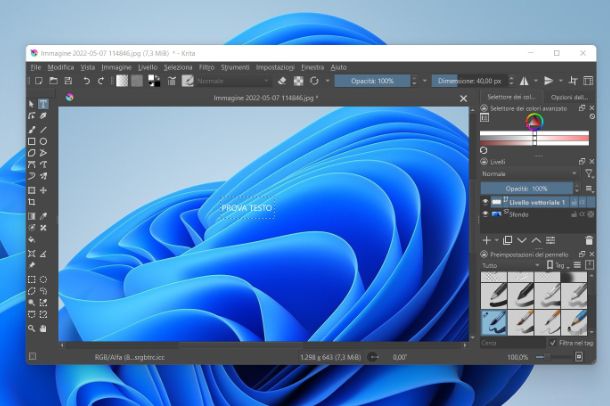610x406 pixels.
Task: Select the Calligraphy tool
Action: click(x=43, y=116)
